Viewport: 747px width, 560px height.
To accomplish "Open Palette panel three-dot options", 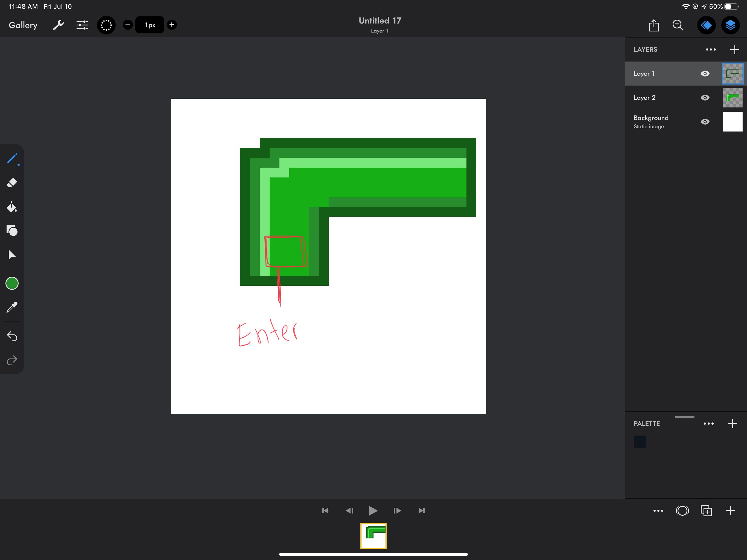I will (x=708, y=424).
